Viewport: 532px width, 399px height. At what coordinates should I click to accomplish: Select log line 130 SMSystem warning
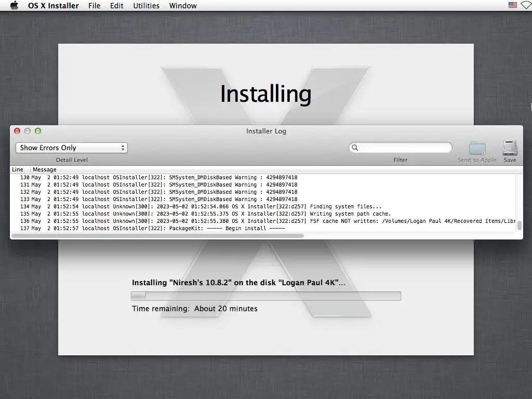263,178
